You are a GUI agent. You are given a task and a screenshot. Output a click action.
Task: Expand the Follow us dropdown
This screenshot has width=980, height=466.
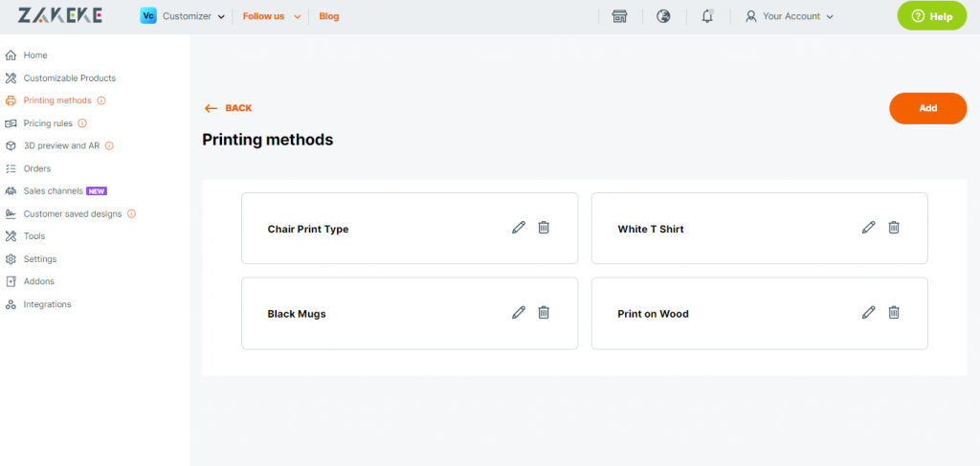272,16
